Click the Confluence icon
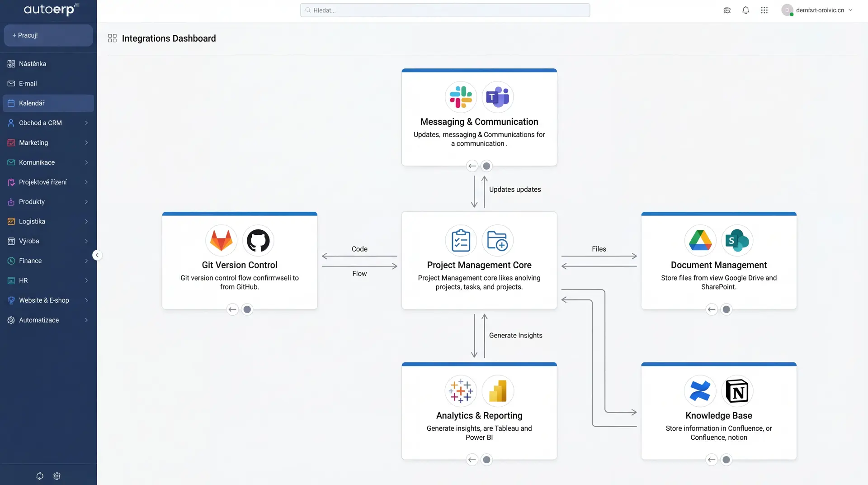868x485 pixels. pyautogui.click(x=700, y=391)
